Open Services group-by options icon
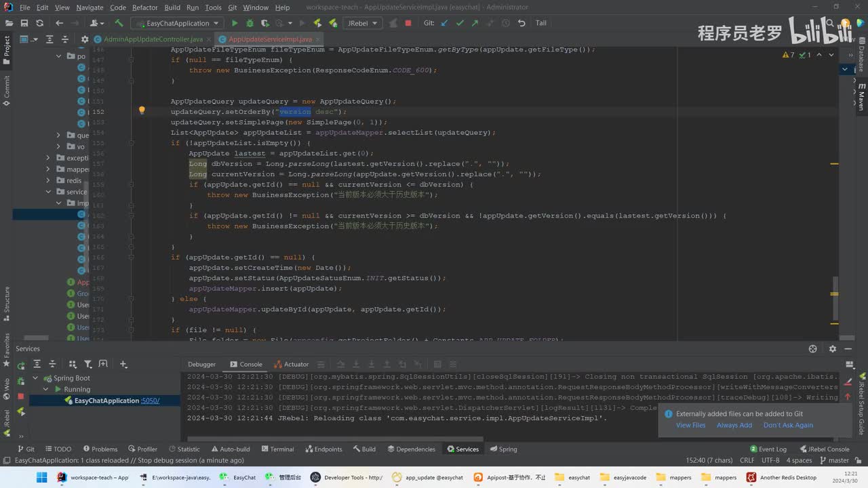This screenshot has width=868, height=488. (73, 364)
